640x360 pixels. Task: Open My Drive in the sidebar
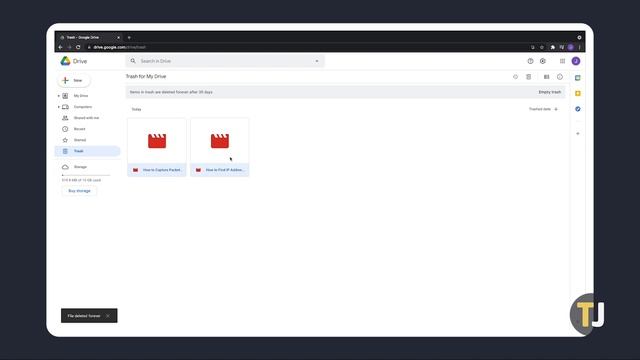(x=81, y=96)
